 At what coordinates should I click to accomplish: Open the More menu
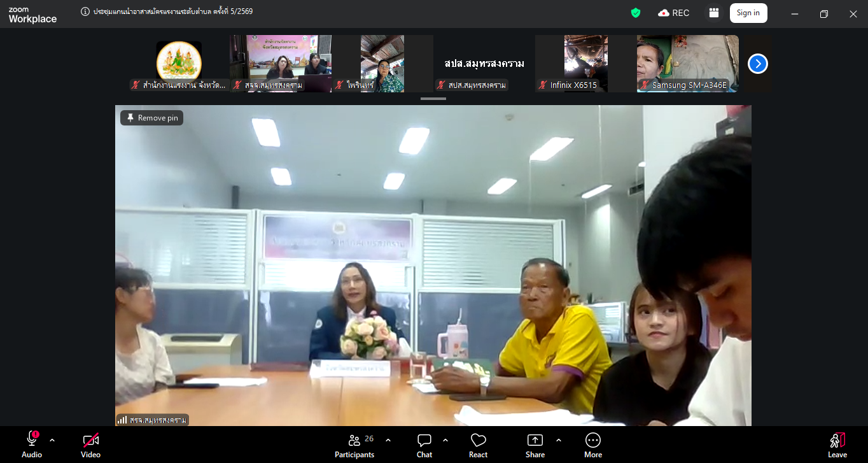[592, 445]
